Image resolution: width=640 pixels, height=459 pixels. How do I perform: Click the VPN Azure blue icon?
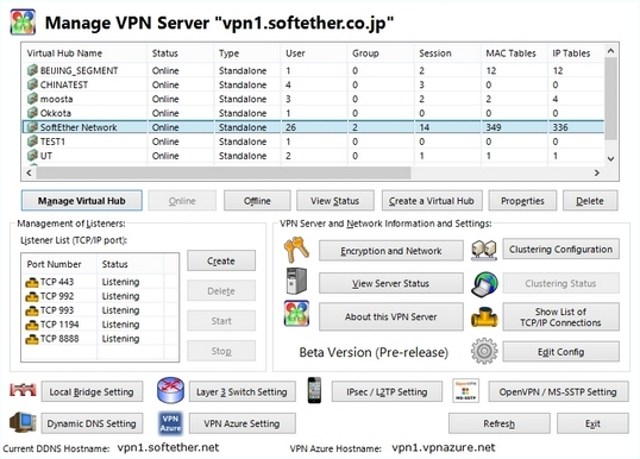point(170,423)
